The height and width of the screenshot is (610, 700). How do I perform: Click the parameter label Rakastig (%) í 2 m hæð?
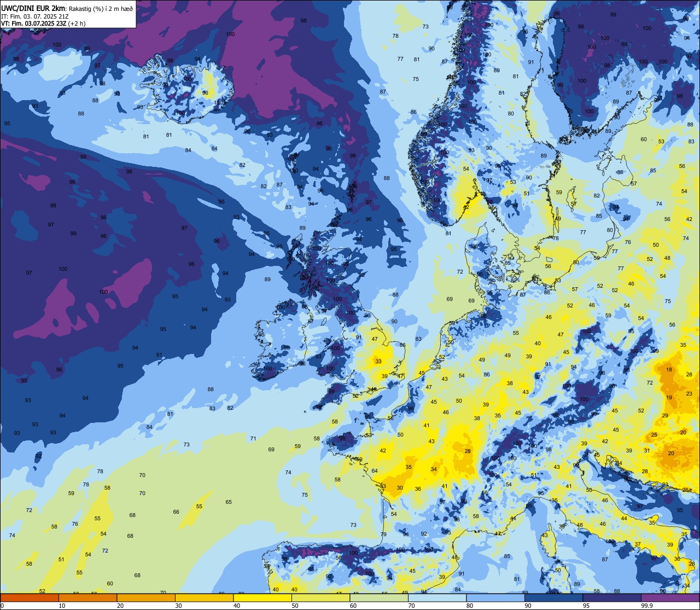pyautogui.click(x=101, y=9)
